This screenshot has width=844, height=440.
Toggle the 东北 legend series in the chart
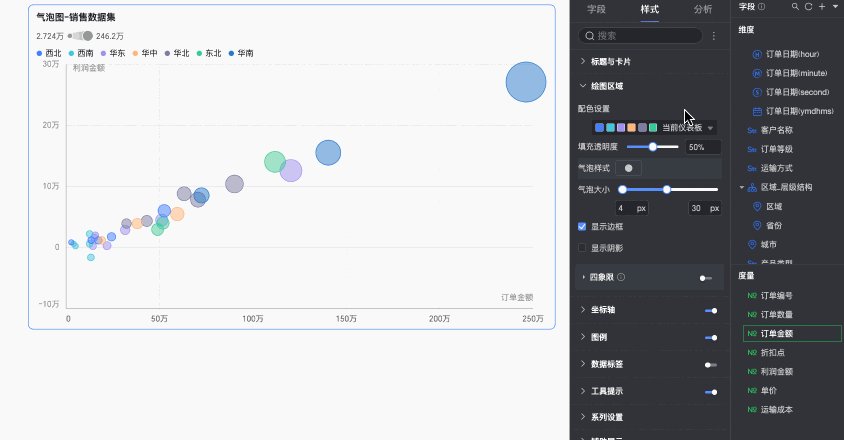[x=209, y=53]
